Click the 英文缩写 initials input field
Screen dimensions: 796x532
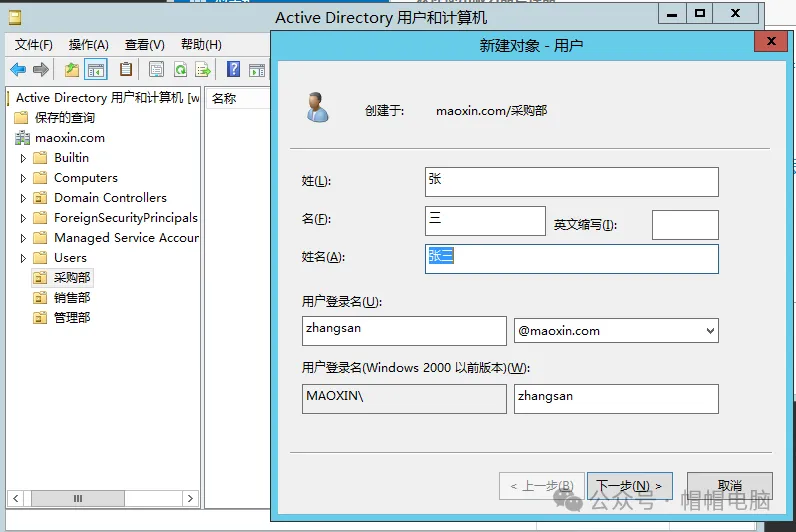point(685,225)
